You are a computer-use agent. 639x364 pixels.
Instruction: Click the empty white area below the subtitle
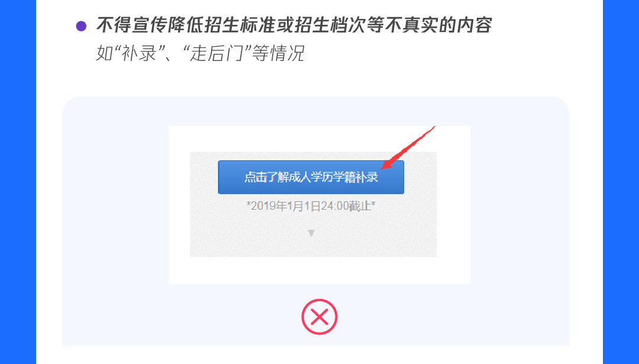click(x=319, y=79)
